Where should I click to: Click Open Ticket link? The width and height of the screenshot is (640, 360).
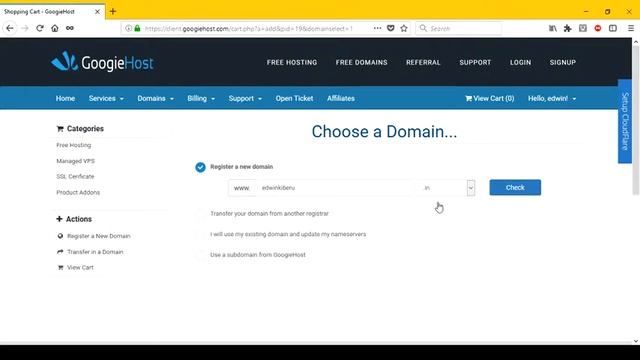294,98
